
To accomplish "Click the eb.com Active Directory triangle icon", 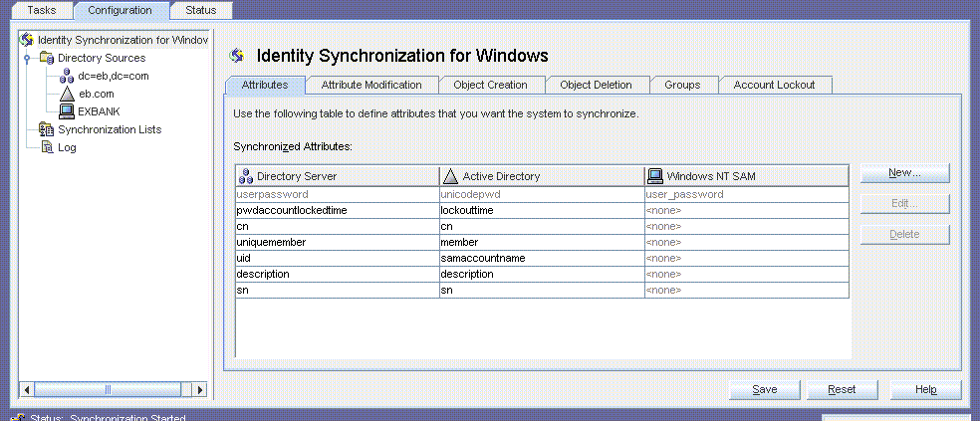I will (x=67, y=95).
